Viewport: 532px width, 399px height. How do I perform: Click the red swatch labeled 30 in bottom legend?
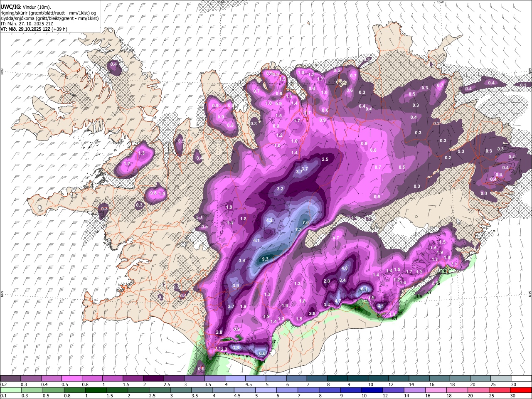521,390
